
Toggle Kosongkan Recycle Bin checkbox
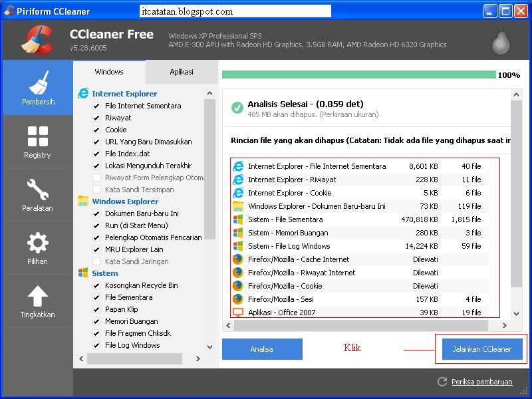click(96, 285)
